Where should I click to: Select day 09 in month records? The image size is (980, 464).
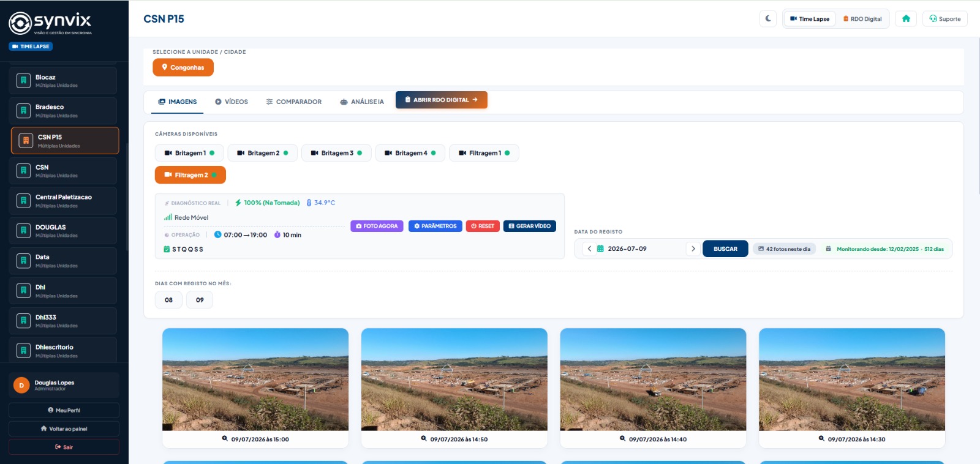click(200, 300)
